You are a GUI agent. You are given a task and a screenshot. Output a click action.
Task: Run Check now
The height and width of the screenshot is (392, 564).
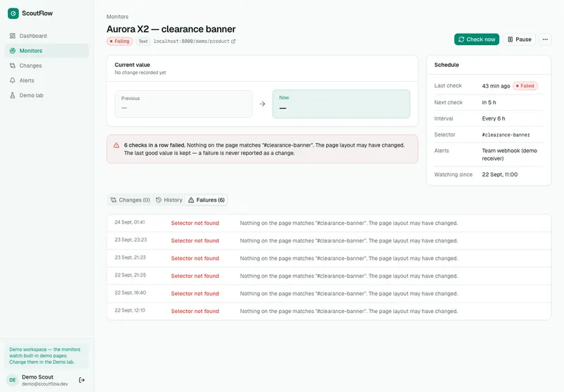(x=477, y=39)
